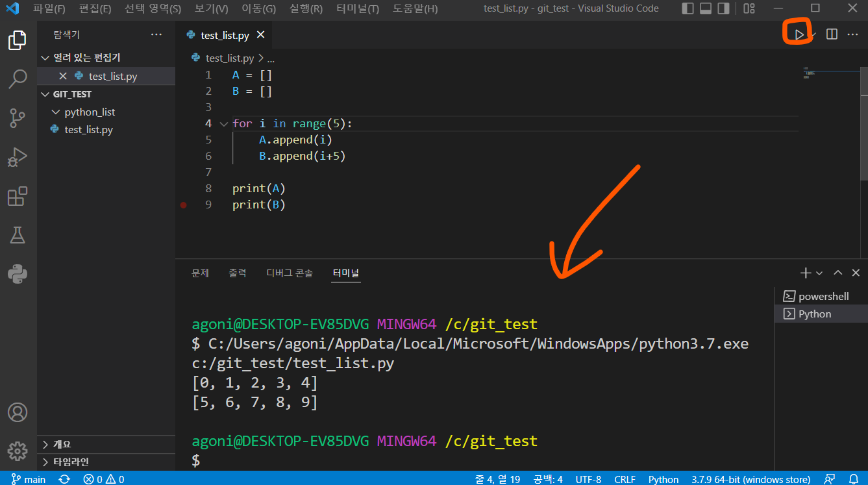The height and width of the screenshot is (485, 868).
Task: Run the Python file with play button
Action: [x=799, y=34]
